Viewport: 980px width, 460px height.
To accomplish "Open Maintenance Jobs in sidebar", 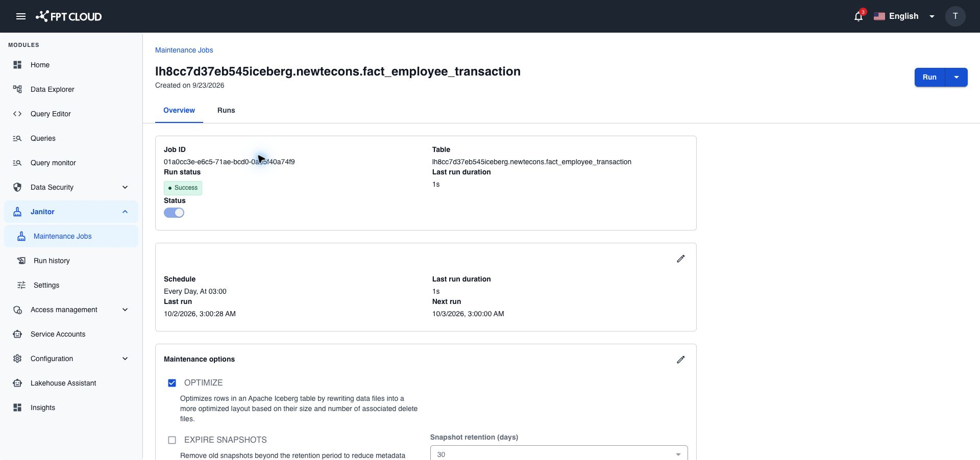I will click(x=71, y=236).
